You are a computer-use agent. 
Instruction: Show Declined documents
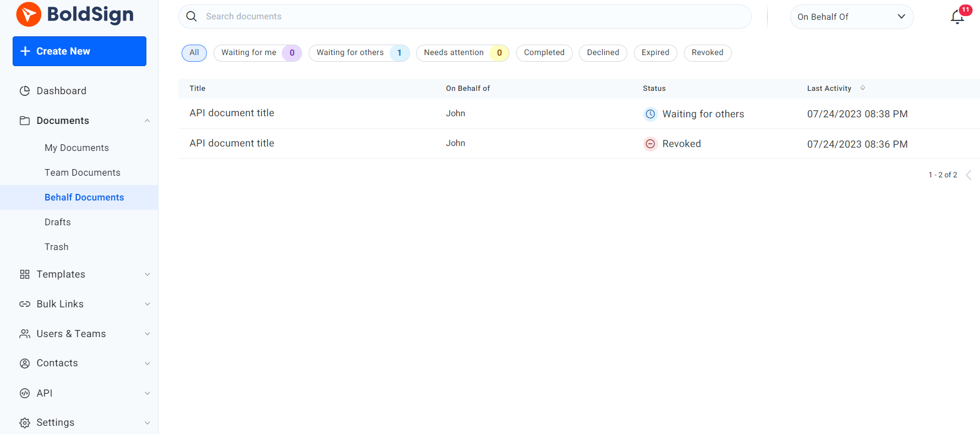pos(603,53)
